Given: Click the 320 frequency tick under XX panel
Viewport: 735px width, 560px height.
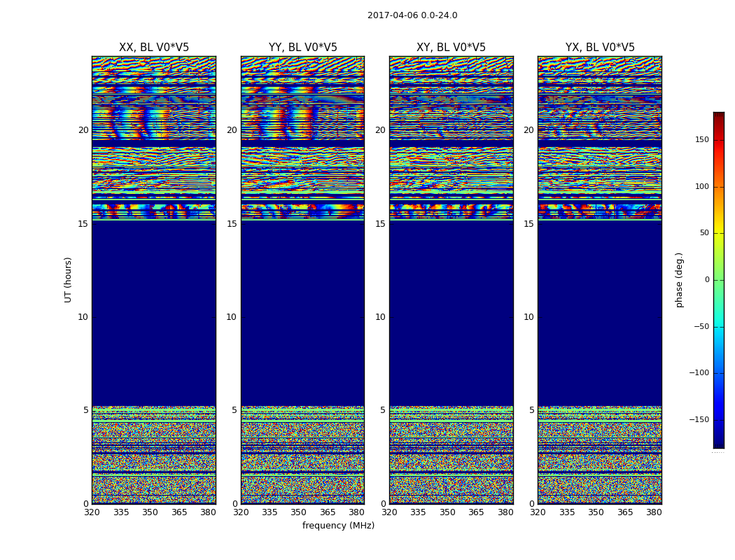Looking at the screenshot, I should [x=92, y=512].
